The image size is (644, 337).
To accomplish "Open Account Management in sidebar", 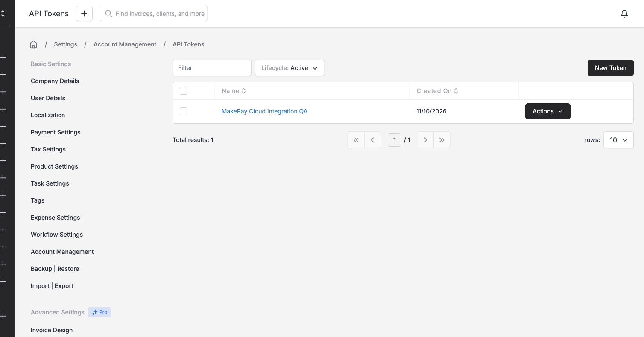I will (x=62, y=252).
